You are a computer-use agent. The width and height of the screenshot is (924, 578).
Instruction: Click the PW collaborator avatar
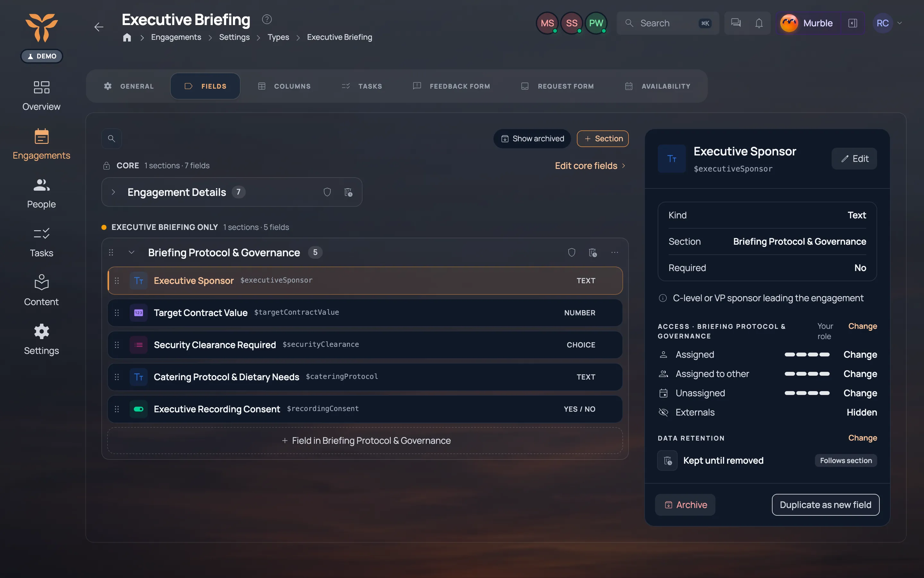coord(596,23)
